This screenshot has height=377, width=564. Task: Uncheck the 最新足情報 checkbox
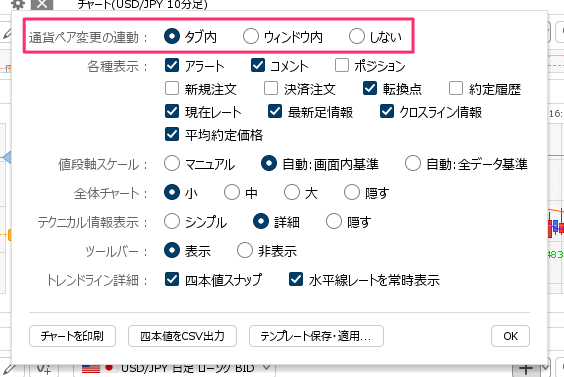click(x=275, y=112)
